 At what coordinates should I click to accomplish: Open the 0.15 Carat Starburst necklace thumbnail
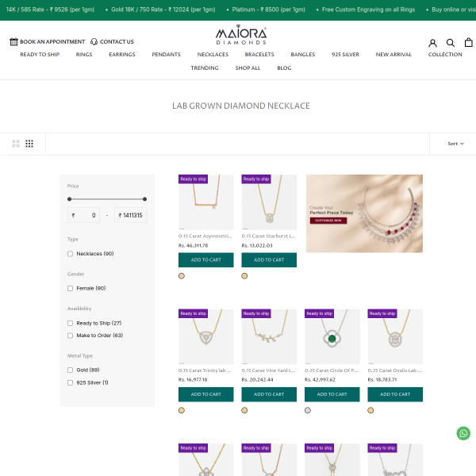pyautogui.click(x=269, y=202)
